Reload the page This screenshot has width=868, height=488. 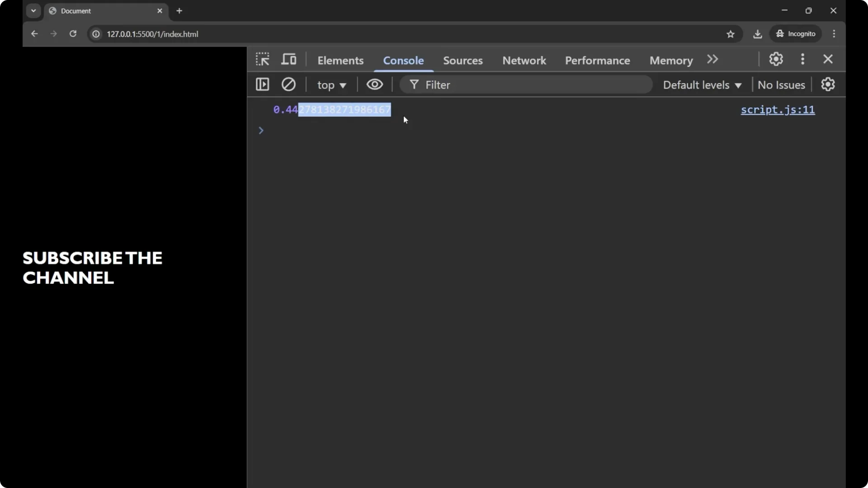coord(73,34)
